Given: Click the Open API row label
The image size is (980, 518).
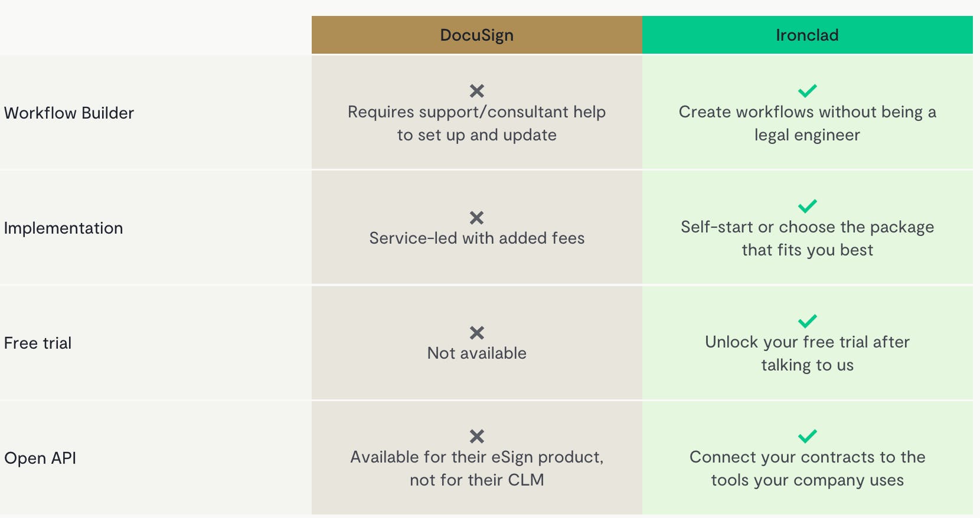Looking at the screenshot, I should tap(40, 458).
